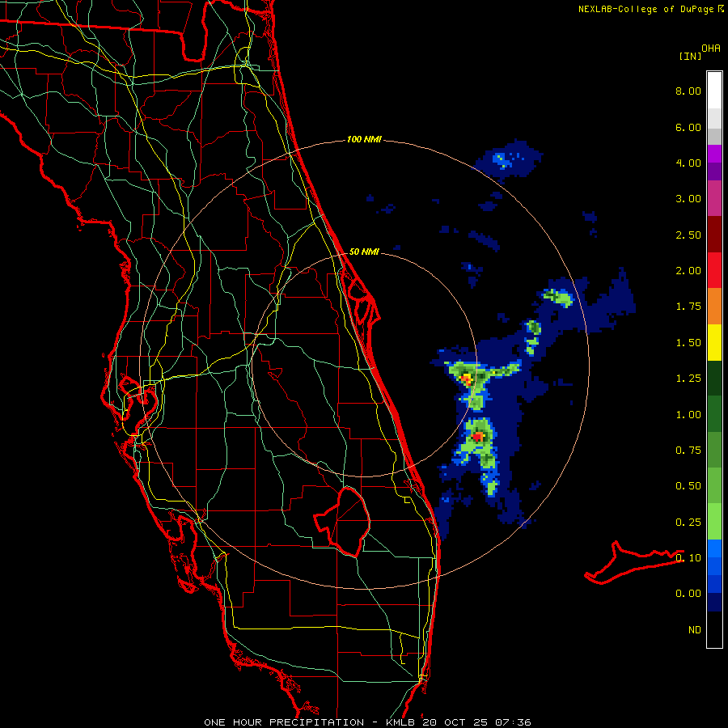The image size is (728, 728).
Task: Click the 100 NMI range ring label
Action: pos(364,139)
